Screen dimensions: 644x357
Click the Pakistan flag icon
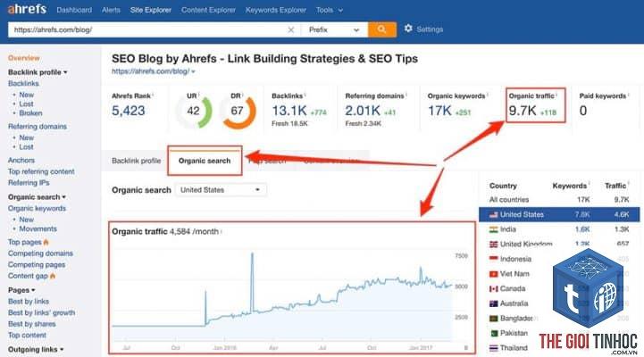point(493,333)
